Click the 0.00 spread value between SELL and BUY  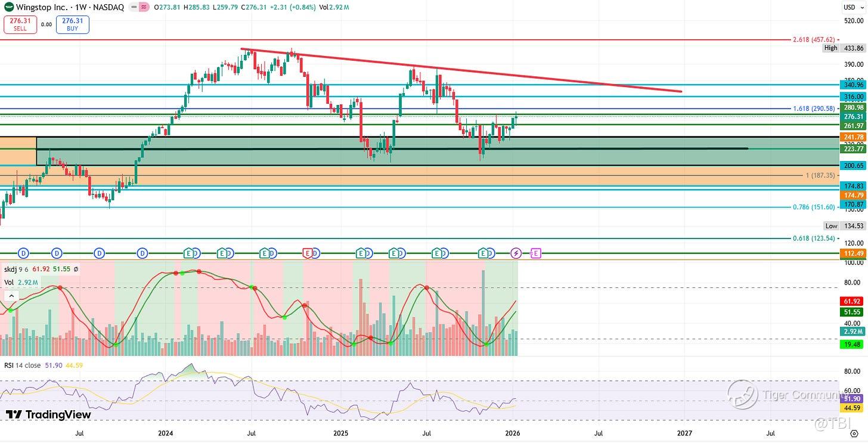[46, 24]
